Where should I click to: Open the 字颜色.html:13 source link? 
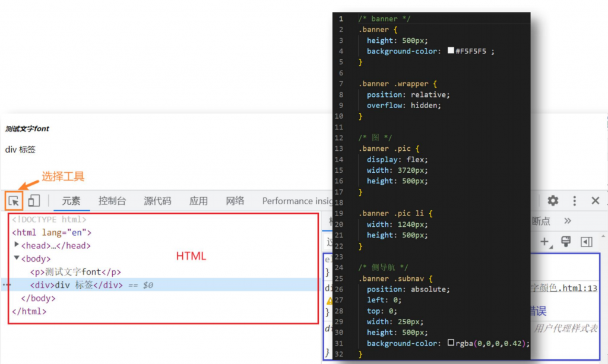pos(564,287)
